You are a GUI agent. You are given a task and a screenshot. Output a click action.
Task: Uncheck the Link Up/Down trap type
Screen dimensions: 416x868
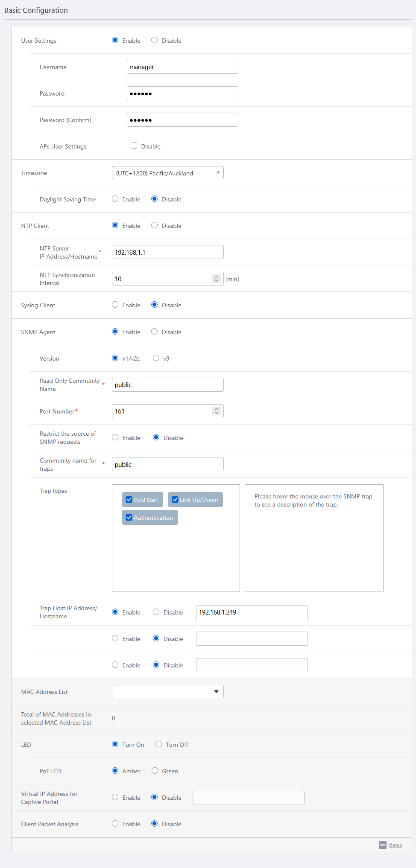coord(175,500)
